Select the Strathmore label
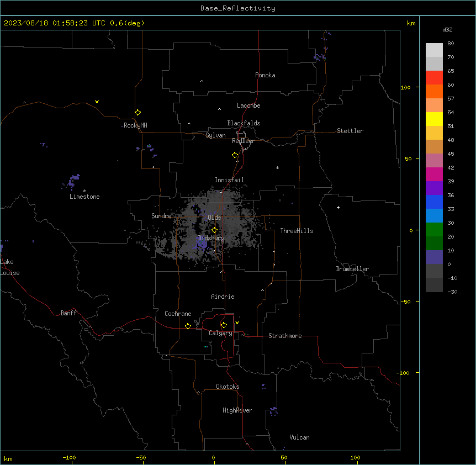The width and height of the screenshot is (476, 465). point(285,336)
